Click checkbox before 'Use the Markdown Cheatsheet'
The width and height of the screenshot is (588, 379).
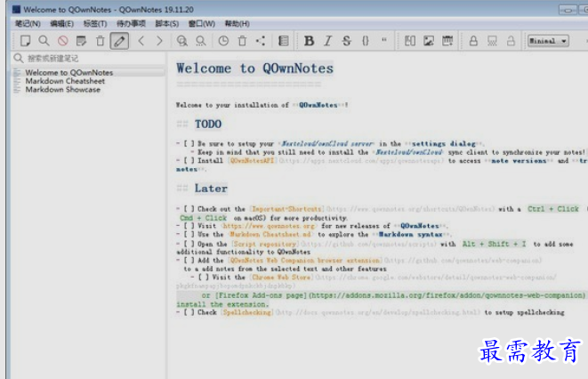pos(189,235)
